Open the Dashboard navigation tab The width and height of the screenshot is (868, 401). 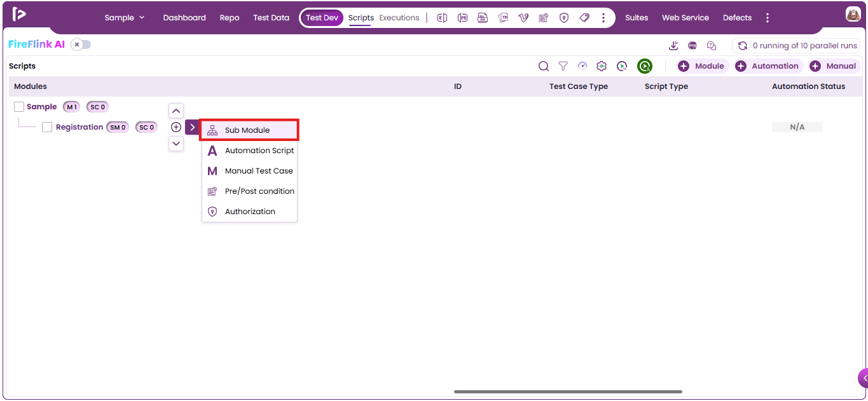click(x=184, y=18)
